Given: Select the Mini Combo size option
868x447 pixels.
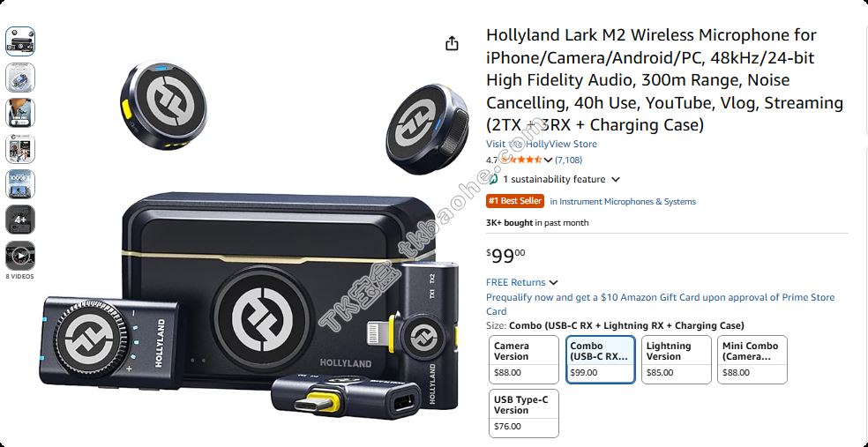Looking at the screenshot, I should point(752,360).
